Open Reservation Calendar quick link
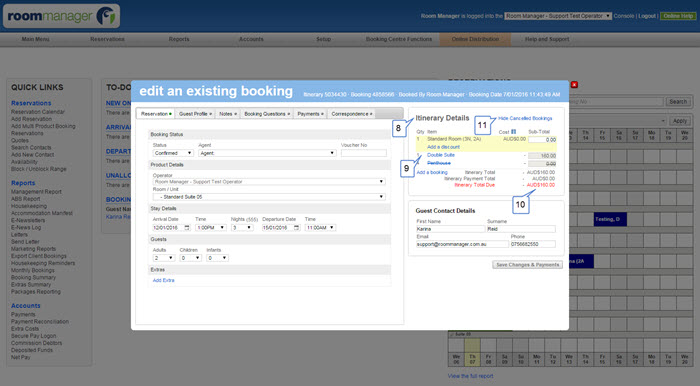This screenshot has height=386, width=700. pyautogui.click(x=38, y=112)
